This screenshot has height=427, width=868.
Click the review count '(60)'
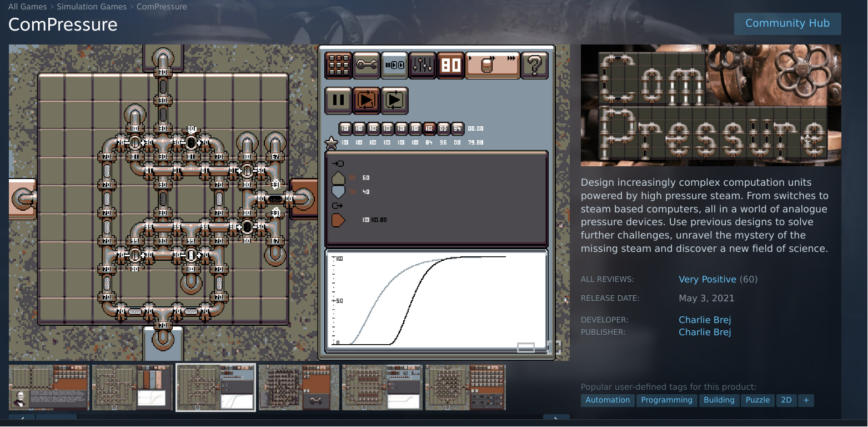[748, 279]
